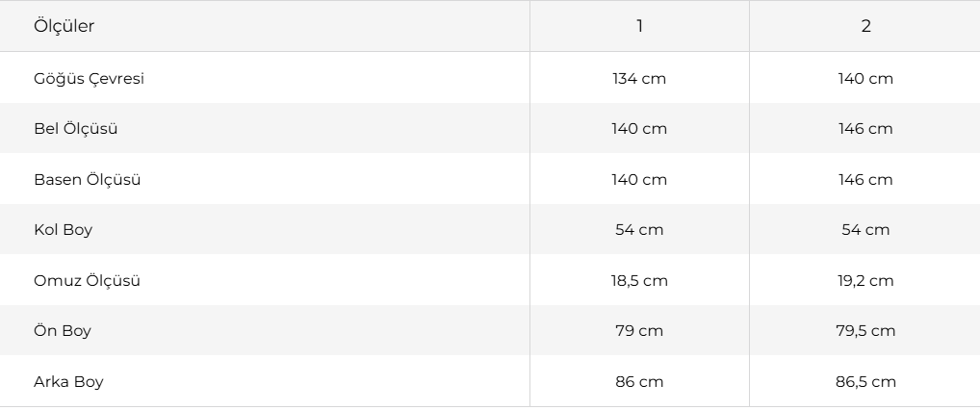This screenshot has height=410, width=980.
Task: Select the size 1 column header
Action: 639,27
